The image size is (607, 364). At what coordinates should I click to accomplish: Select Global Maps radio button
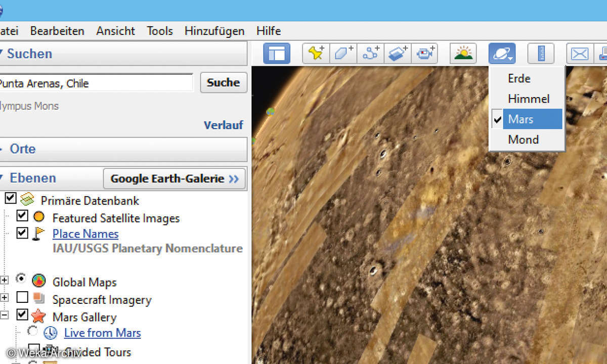coord(21,279)
